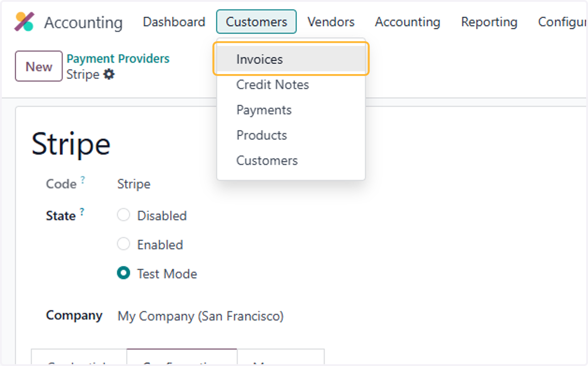Select the Enabled state radio button
The image size is (588, 366).
[x=123, y=244]
